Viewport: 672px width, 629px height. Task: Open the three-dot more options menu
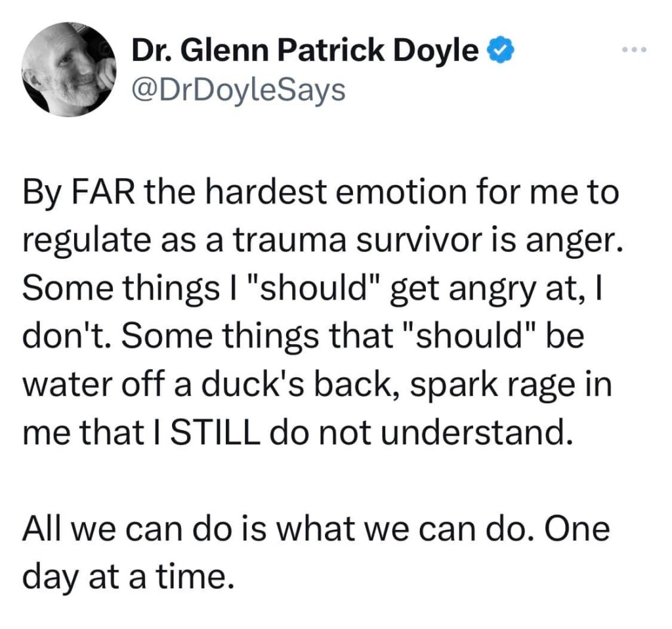pos(634,51)
